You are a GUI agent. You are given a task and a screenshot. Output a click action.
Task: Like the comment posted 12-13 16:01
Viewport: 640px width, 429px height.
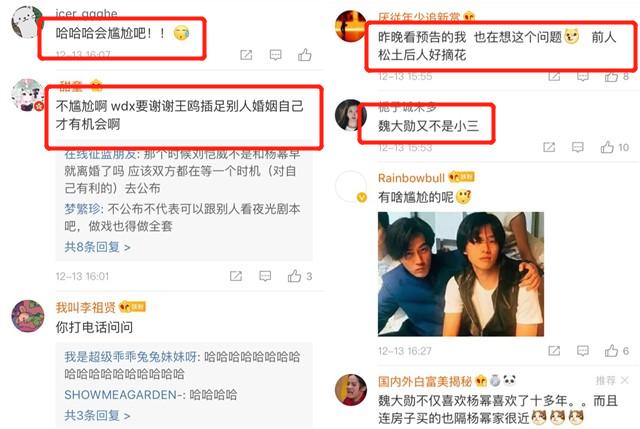click(300, 276)
